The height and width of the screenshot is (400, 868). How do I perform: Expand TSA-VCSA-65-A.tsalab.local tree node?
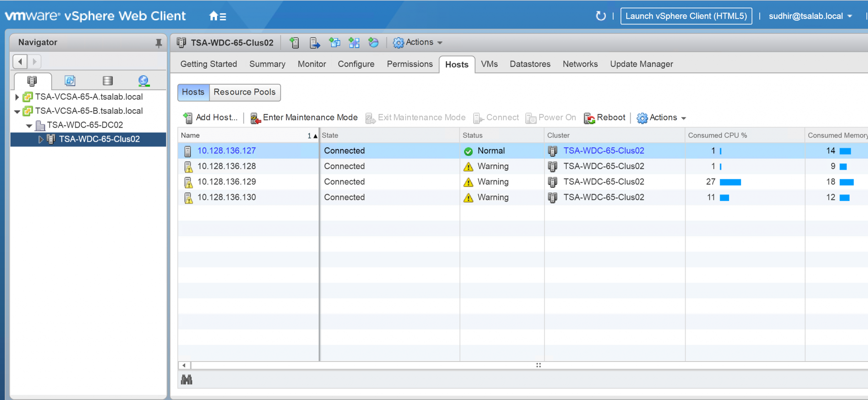point(17,97)
